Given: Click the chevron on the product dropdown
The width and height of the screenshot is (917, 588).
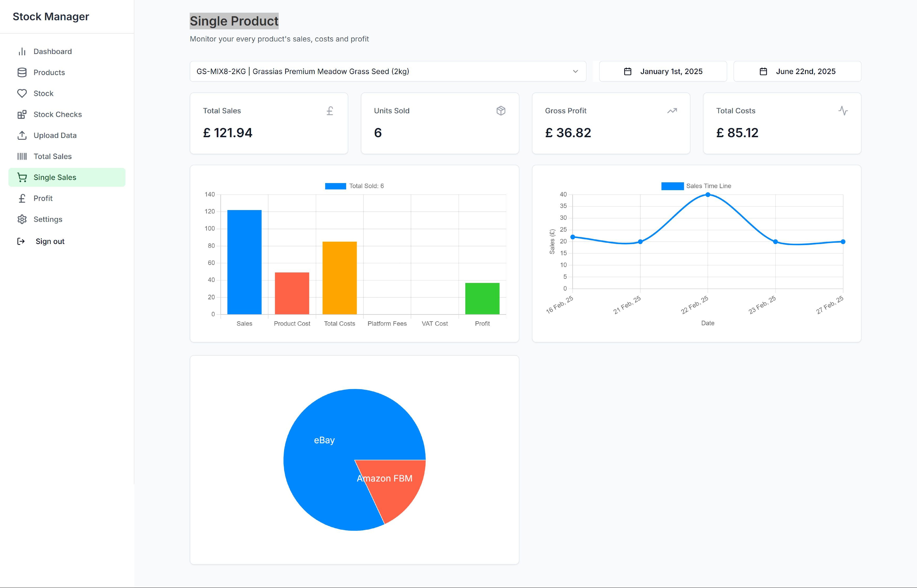Looking at the screenshot, I should pyautogui.click(x=575, y=71).
